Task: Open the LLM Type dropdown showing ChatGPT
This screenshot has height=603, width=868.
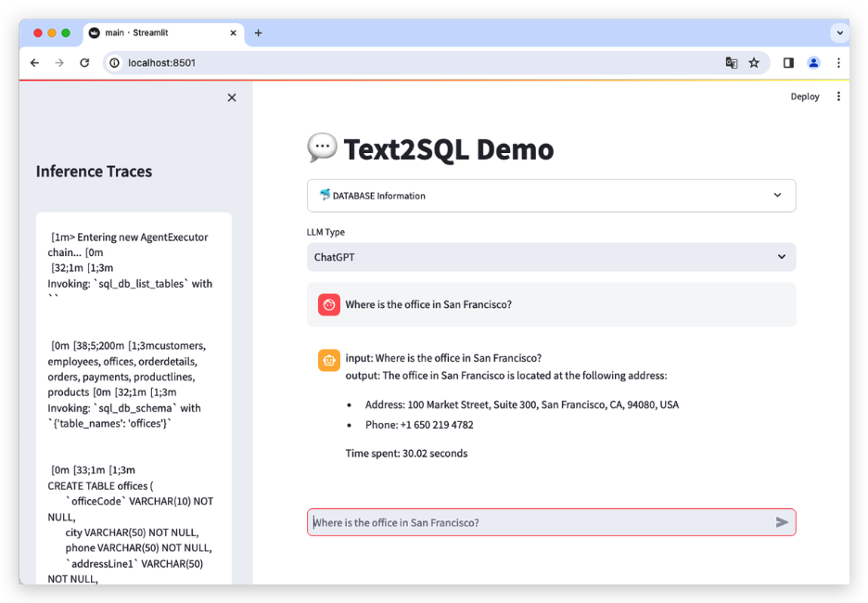Action: coord(552,257)
